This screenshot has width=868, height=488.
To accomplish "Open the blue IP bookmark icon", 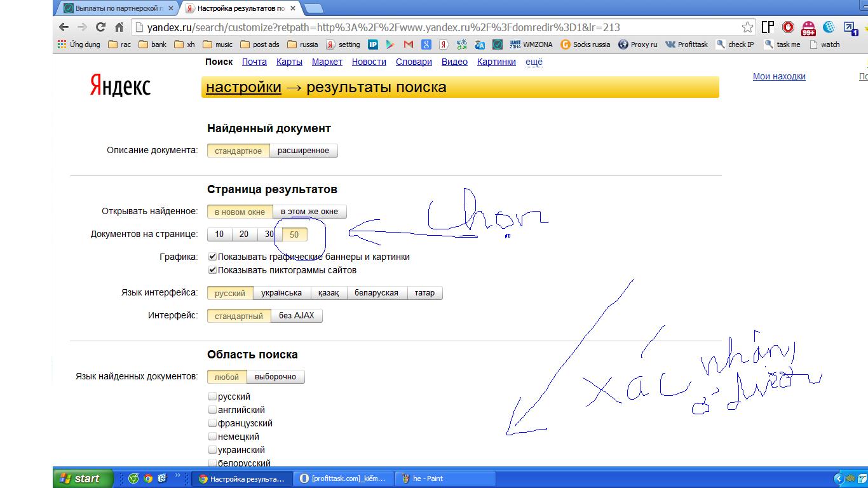I will point(373,44).
